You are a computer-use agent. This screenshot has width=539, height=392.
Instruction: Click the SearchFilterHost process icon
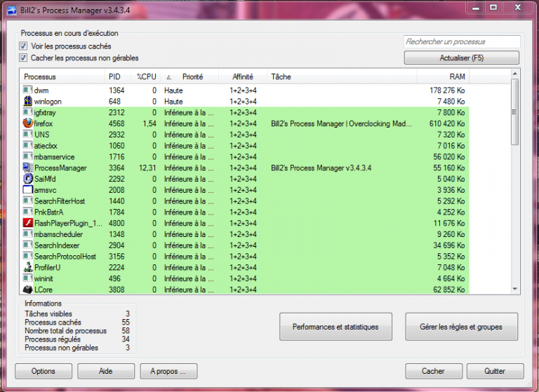point(27,201)
